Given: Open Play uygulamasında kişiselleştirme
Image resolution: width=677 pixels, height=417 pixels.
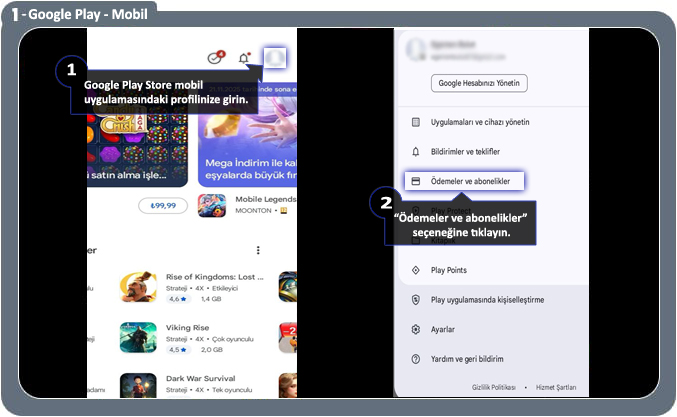Looking at the screenshot, I should 487,299.
